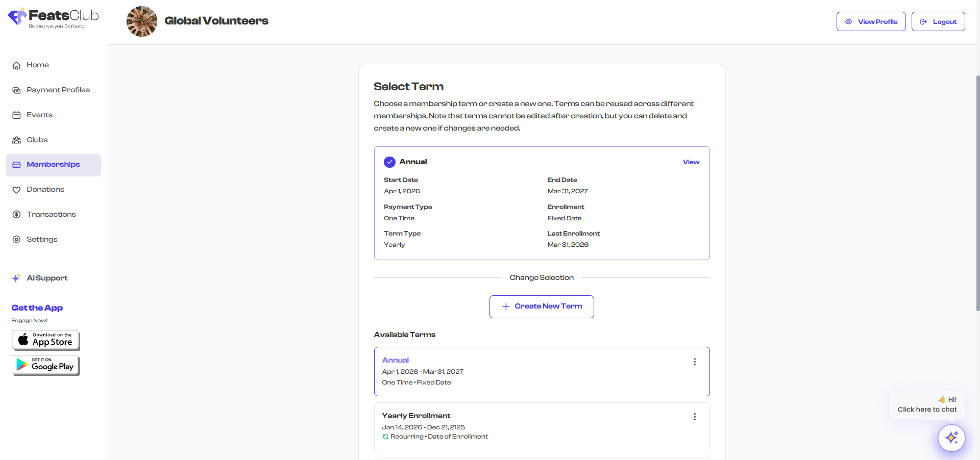
Task: Click the Clubs people icon
Action: pos(16,140)
